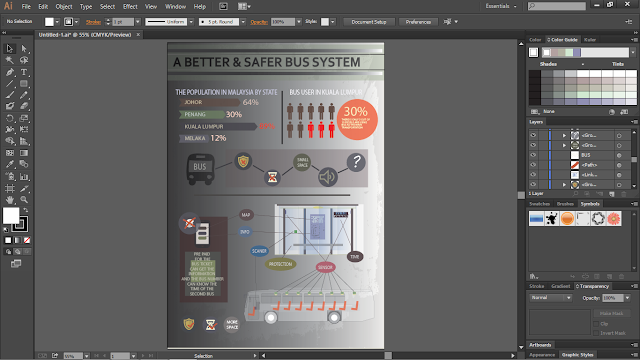Select the Rotate tool
Screen dimensions: 640x360
click(x=10, y=118)
